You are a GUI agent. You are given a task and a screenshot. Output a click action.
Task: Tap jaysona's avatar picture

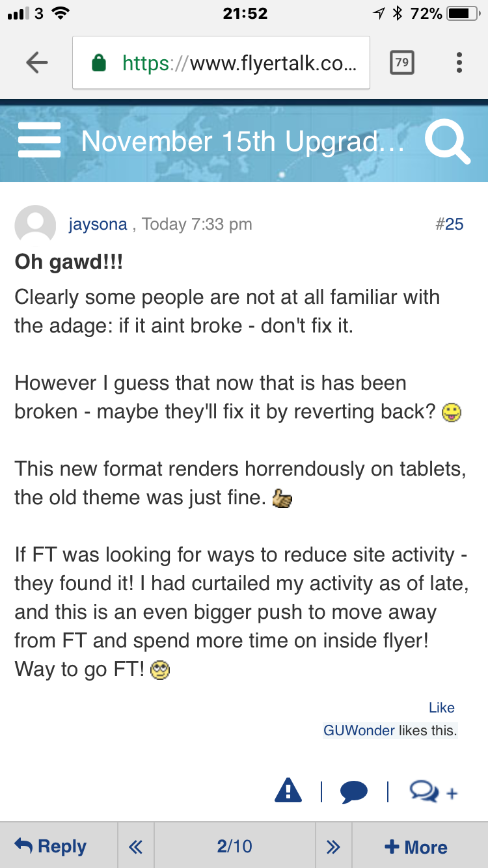coord(35,225)
